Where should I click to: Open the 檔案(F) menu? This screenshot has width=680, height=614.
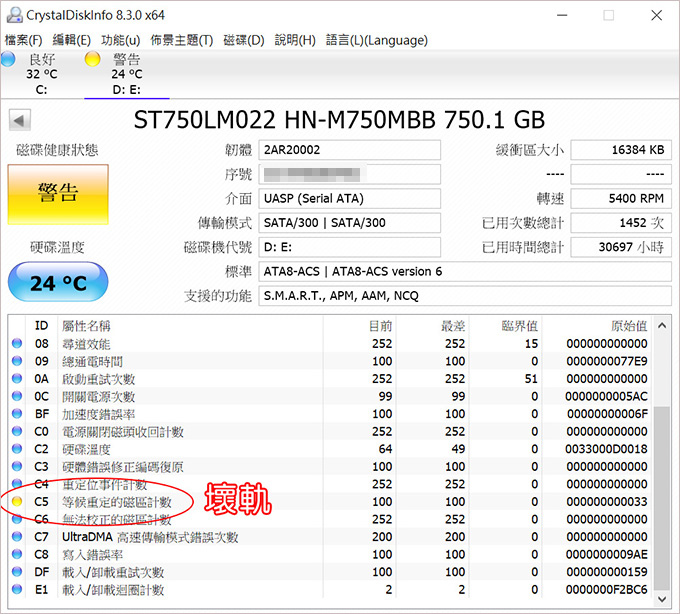(23, 40)
